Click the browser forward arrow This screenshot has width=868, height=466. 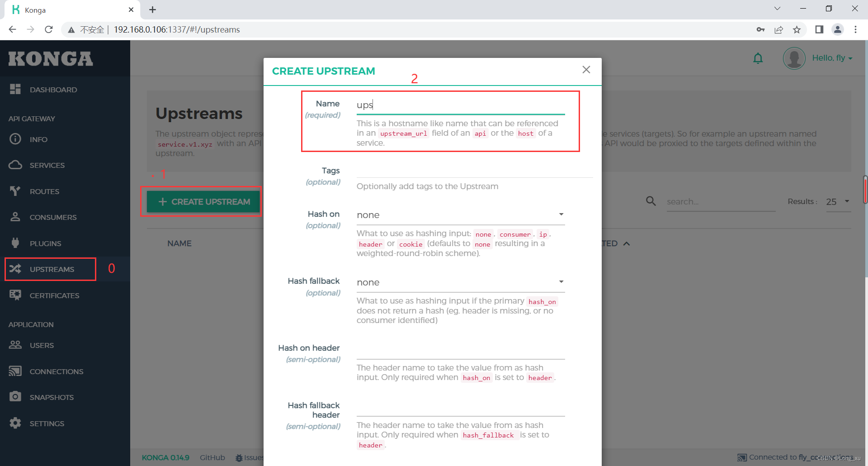coord(30,29)
